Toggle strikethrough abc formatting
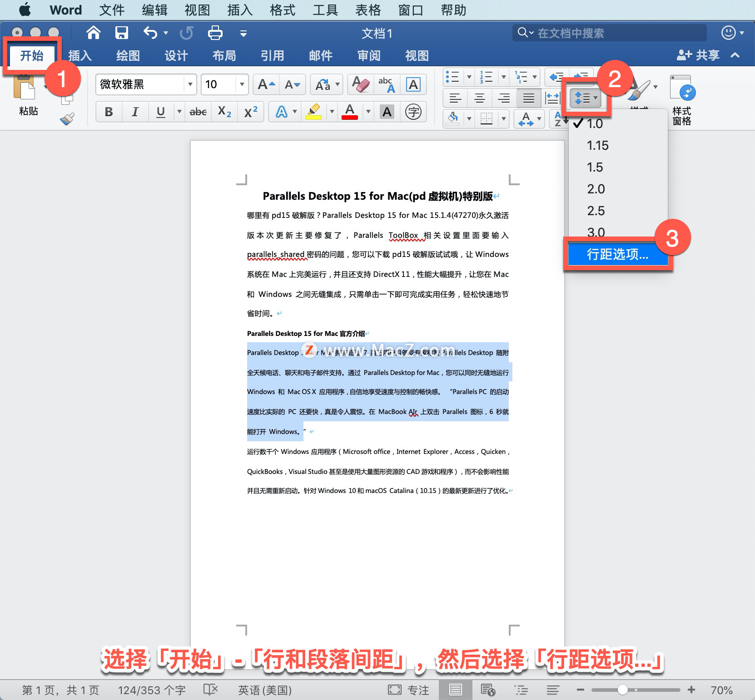The image size is (755, 700). pos(198,112)
